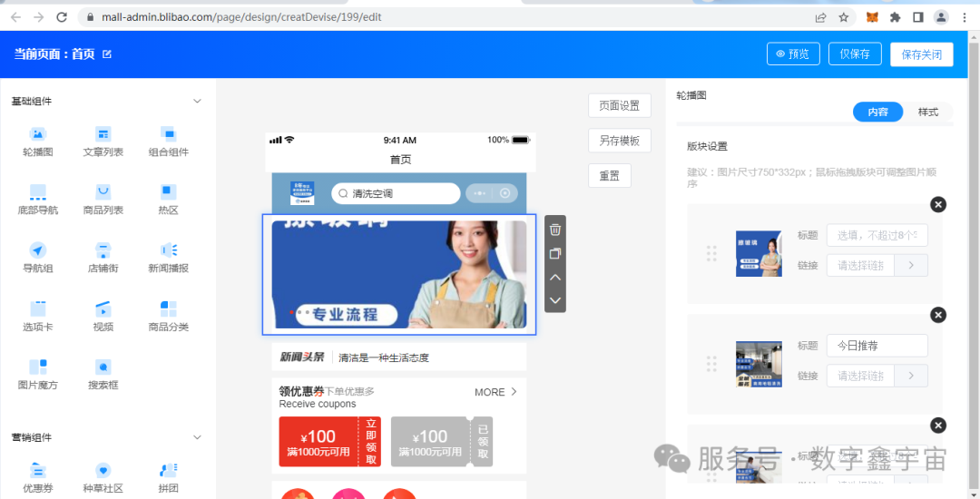Viewport: 980px width, 499px height.
Task: Click the 立即领取 red coupon
Action: click(329, 442)
